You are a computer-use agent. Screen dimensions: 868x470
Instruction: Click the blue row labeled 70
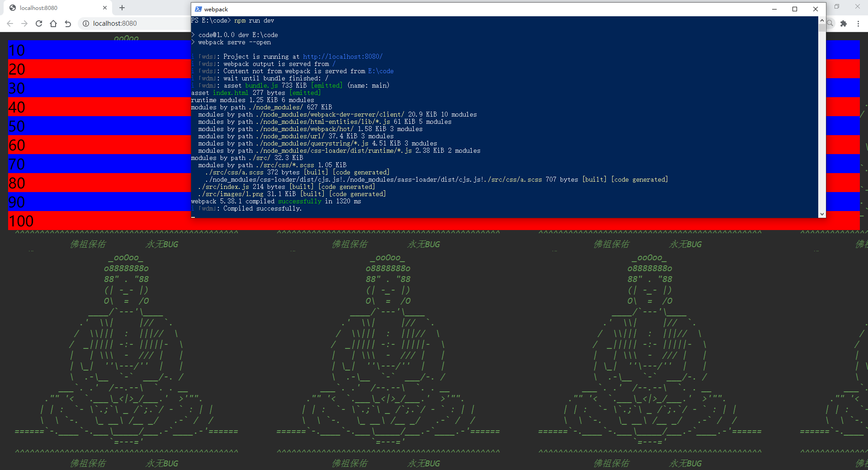(99, 164)
